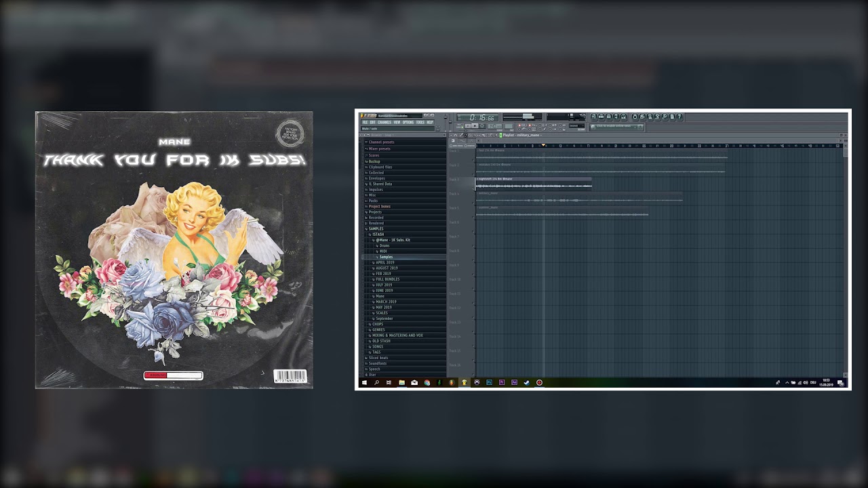This screenshot has height=488, width=868.
Task: Click the tempo display
Action: [x=495, y=126]
